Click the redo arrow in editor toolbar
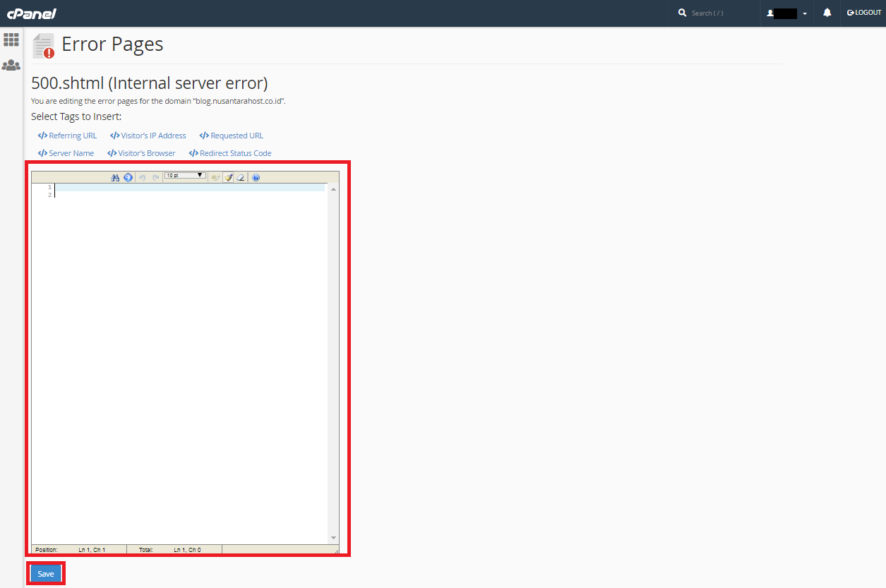The height and width of the screenshot is (588, 886). pos(155,178)
